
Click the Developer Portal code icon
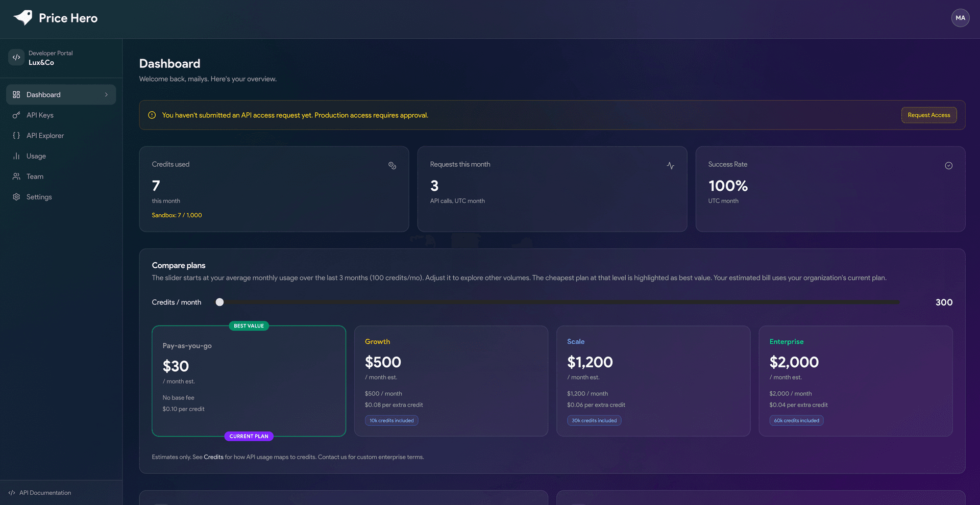pyautogui.click(x=16, y=57)
